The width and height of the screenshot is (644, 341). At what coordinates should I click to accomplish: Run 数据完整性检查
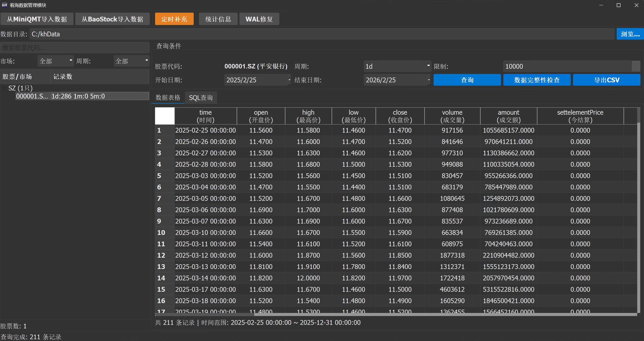coord(537,80)
